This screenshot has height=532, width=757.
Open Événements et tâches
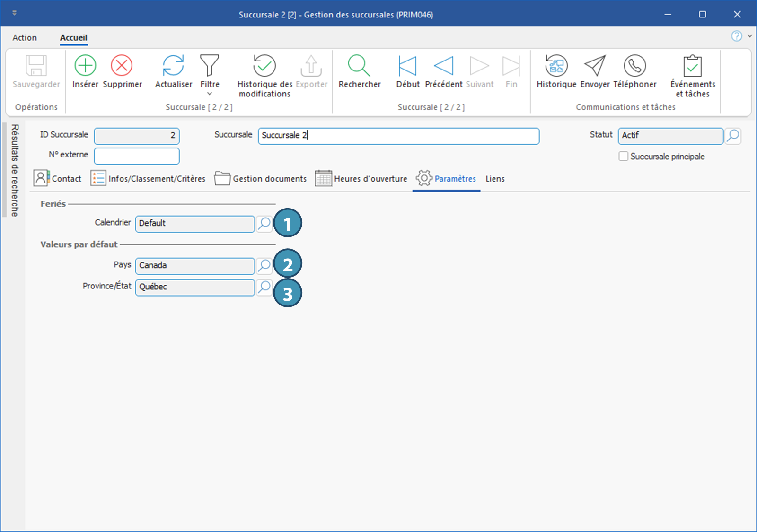(x=692, y=66)
